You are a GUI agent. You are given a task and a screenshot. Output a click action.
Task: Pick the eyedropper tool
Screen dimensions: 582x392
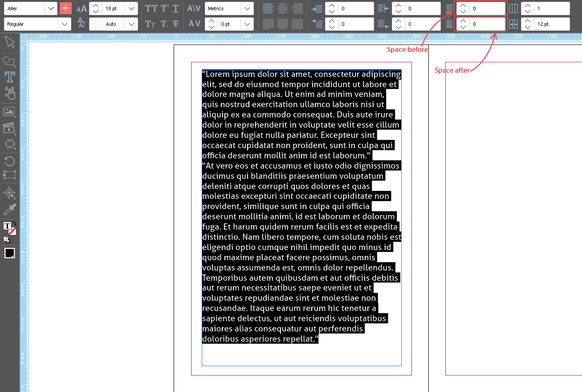9,209
